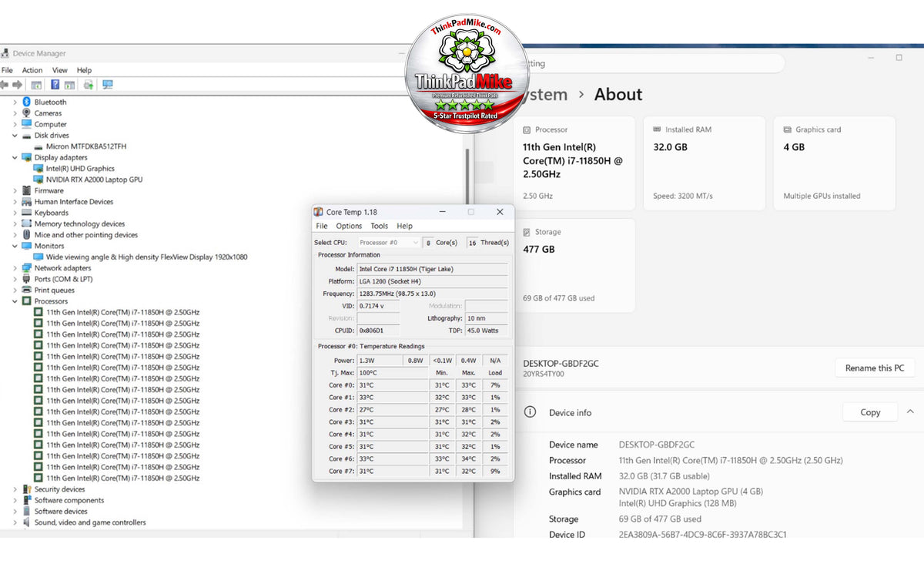Viewport: 924px width, 581px height.
Task: Open the View menu in Device Manager
Action: [x=60, y=70]
